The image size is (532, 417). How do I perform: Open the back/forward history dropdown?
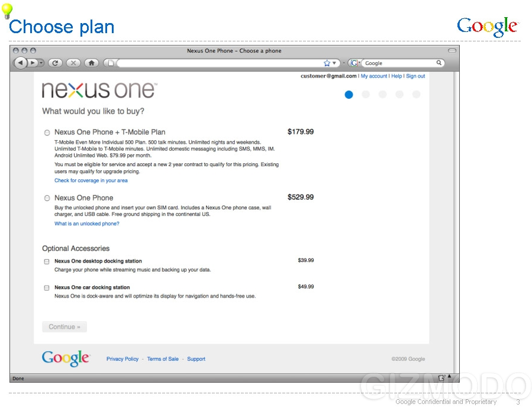(41, 63)
